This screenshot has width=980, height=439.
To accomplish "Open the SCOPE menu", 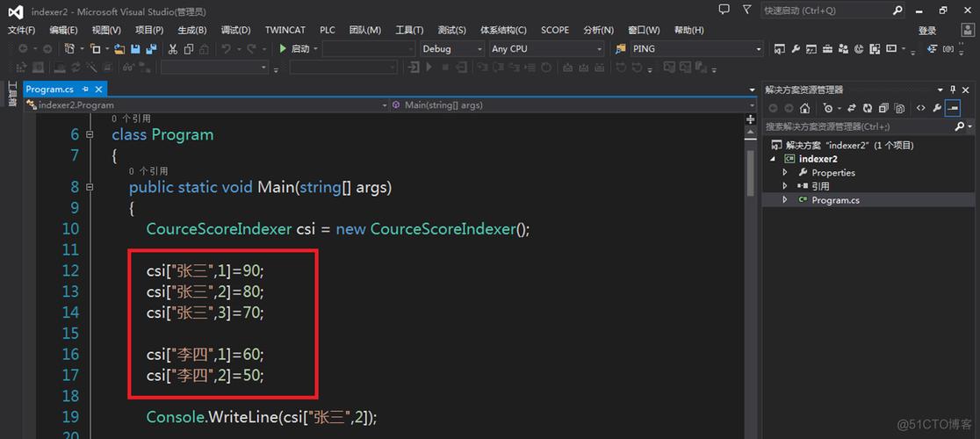I will (x=555, y=30).
